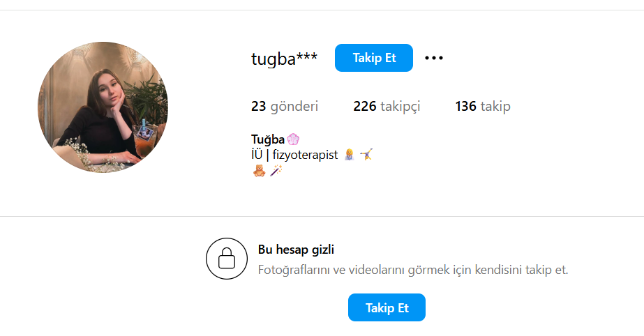
Task: Open the three-dot options menu
Action: [x=434, y=58]
